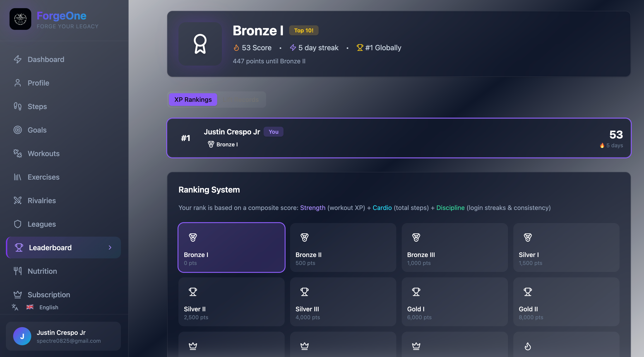
Task: Click the Goals target icon
Action: (17, 130)
